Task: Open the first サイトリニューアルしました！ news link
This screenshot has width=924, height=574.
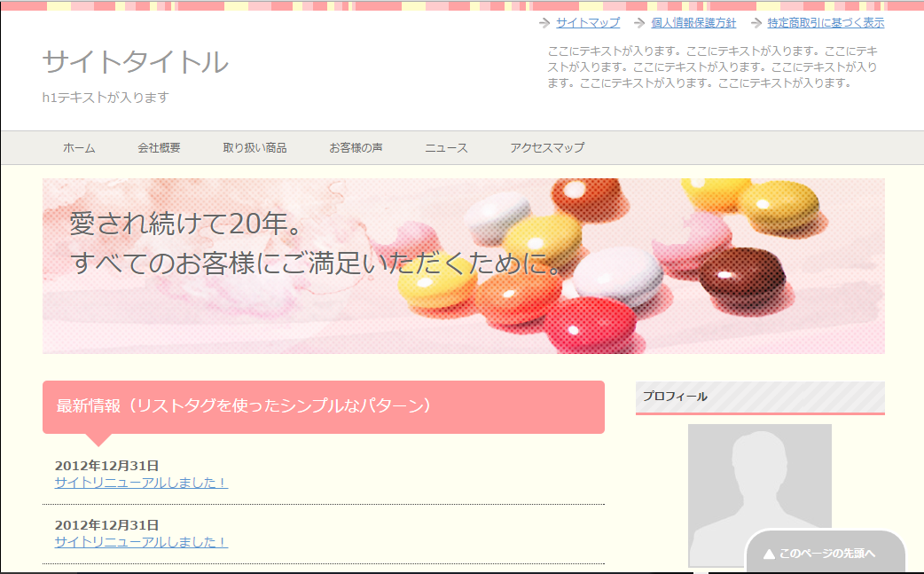Action: [141, 483]
